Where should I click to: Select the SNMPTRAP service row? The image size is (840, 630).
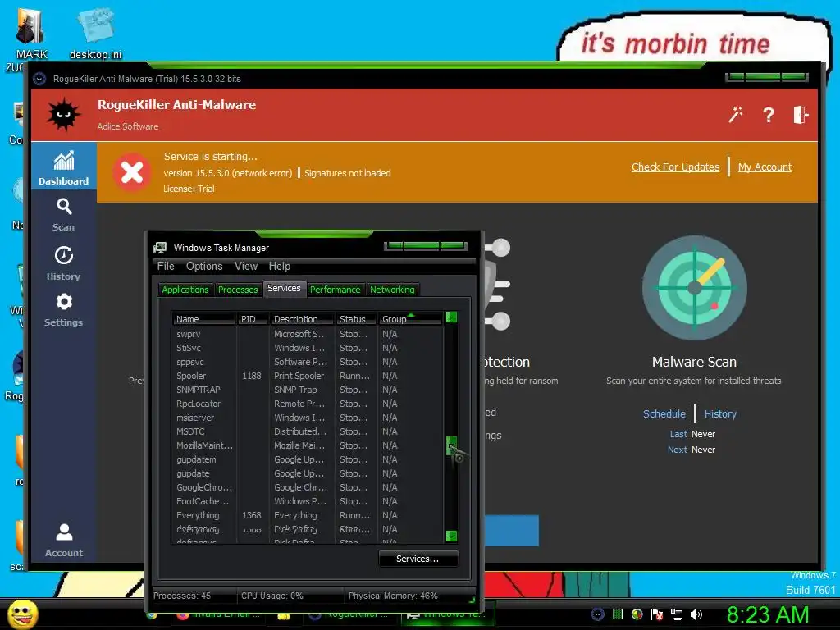[308, 390]
